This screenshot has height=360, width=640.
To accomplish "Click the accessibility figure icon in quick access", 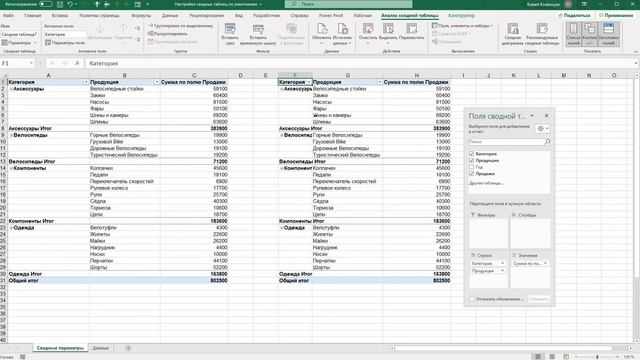I will (107, 4).
